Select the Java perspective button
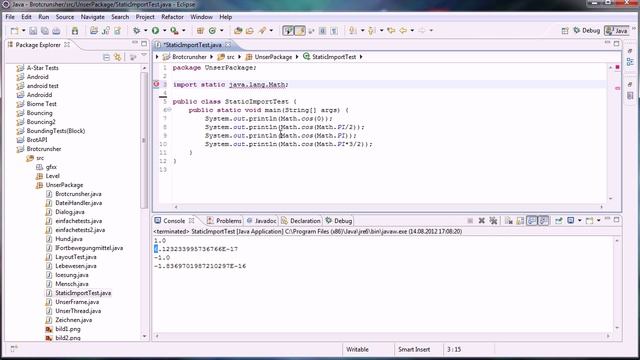Screen dimensions: 640x360 [x=617, y=31]
